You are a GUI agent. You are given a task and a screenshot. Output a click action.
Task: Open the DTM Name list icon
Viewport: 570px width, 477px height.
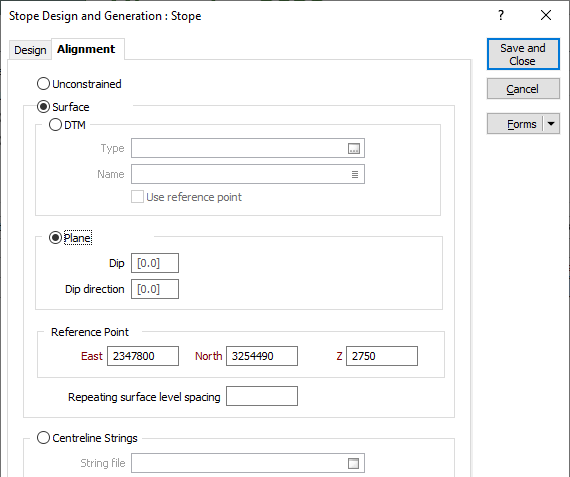355,175
